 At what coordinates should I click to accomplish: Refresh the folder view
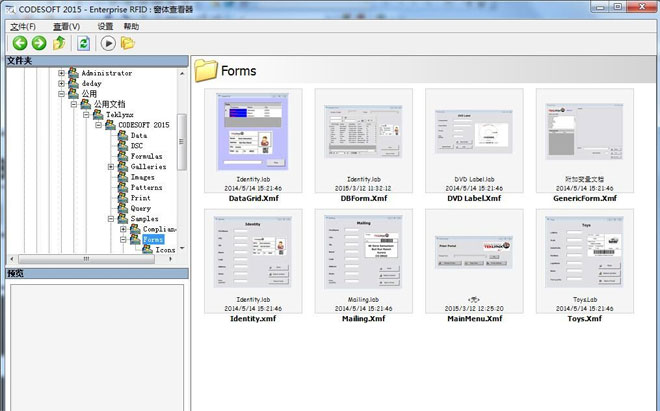pos(83,43)
